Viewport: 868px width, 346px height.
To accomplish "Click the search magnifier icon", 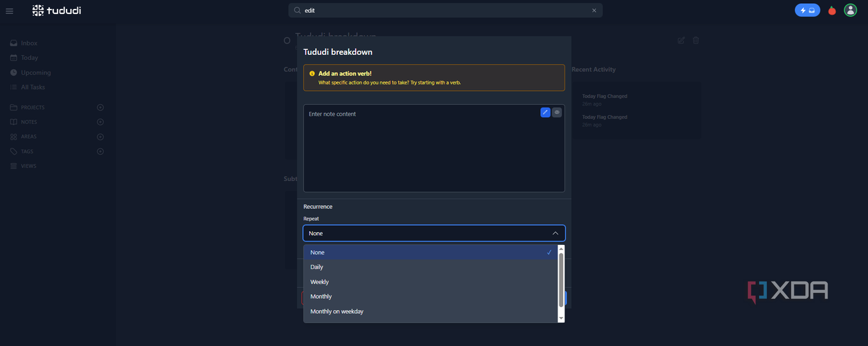I will click(297, 10).
